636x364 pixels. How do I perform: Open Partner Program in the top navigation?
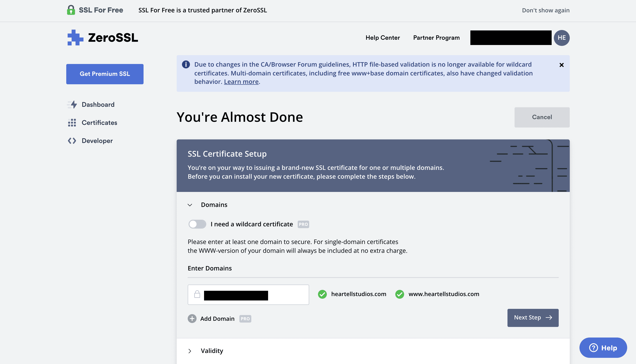pyautogui.click(x=436, y=38)
